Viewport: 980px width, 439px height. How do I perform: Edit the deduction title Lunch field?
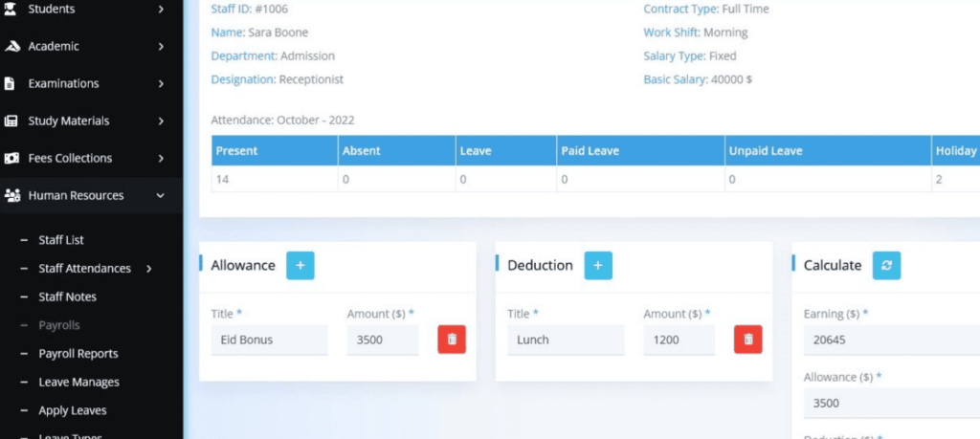pos(566,340)
